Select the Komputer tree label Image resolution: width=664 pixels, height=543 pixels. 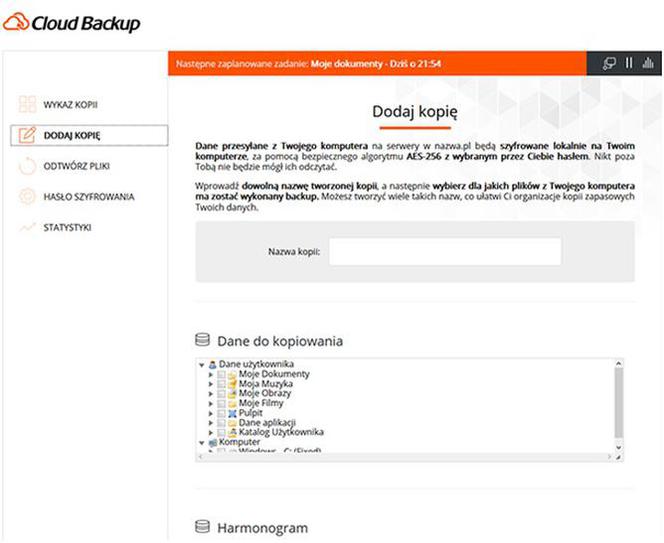click(239, 442)
